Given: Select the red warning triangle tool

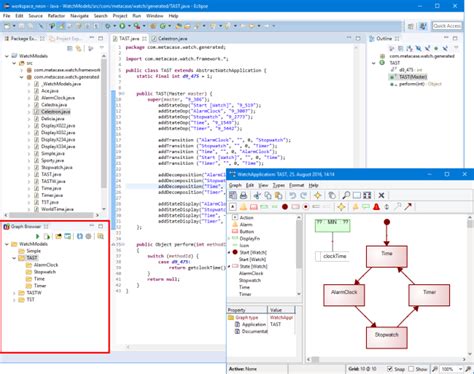Looking at the screenshot, I should coord(376,207).
